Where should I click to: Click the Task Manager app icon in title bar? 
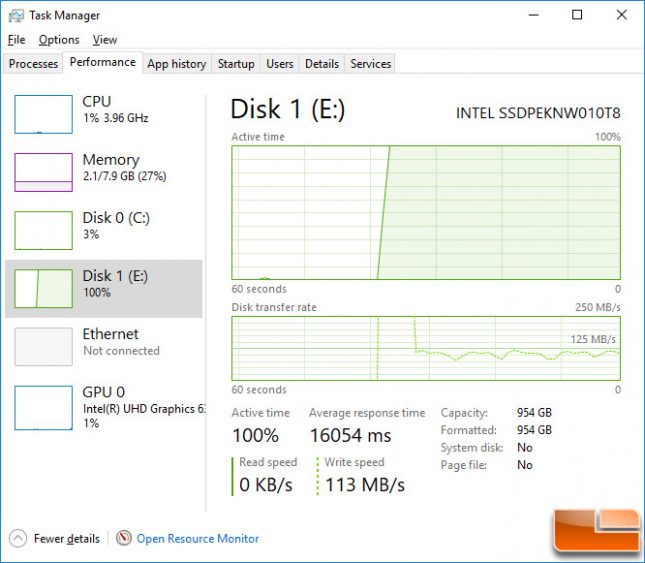16,16
